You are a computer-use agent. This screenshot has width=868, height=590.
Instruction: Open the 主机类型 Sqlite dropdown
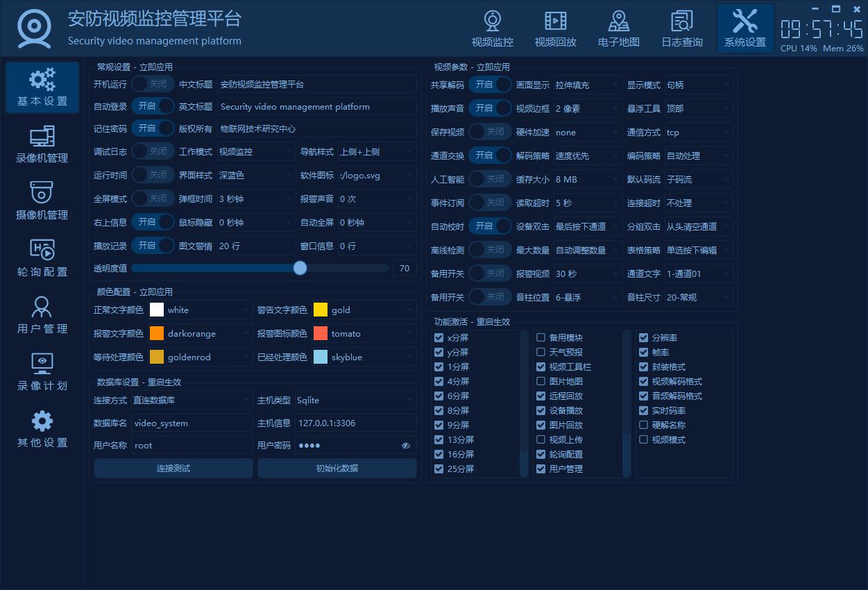[356, 400]
